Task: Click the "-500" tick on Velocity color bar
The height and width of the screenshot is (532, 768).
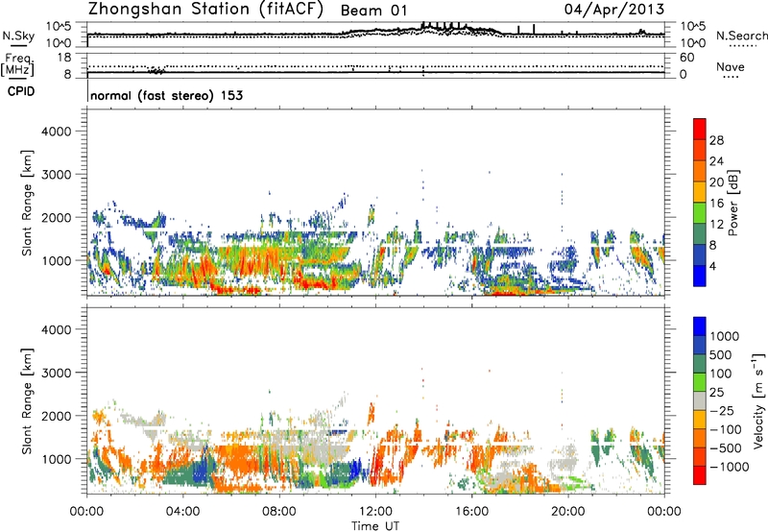Action: [x=726, y=447]
